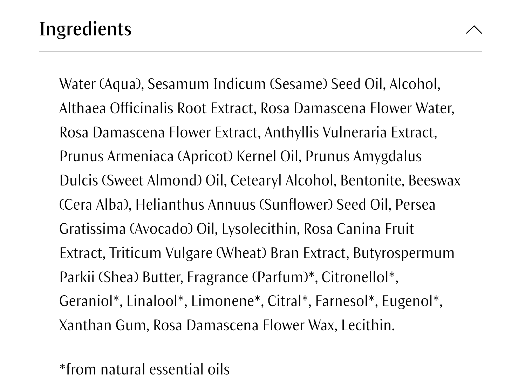The height and width of the screenshot is (392, 532).
Task: Click "Rosa Canina Fruit" text
Action: pyautogui.click(x=359, y=229)
